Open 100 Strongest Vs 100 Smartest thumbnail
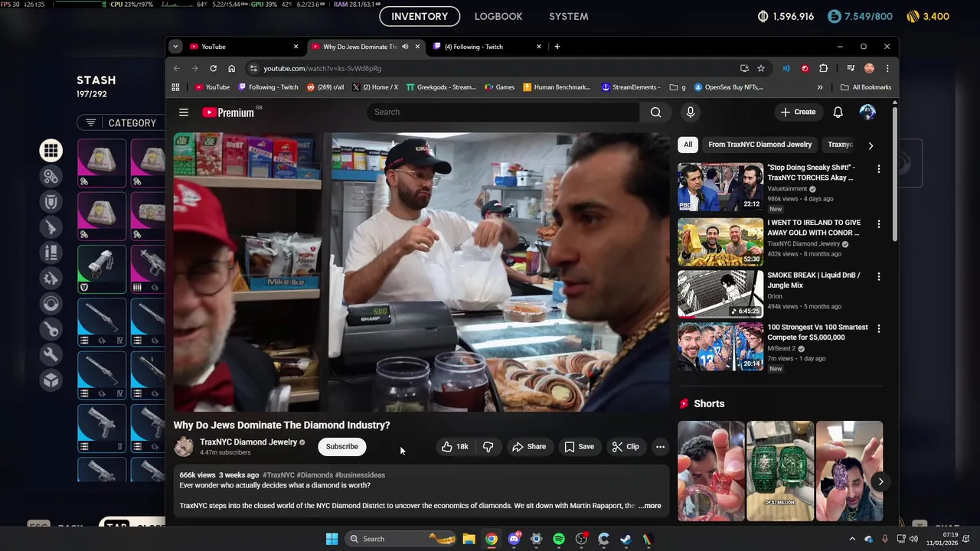Image resolution: width=980 pixels, height=551 pixels. [720, 347]
